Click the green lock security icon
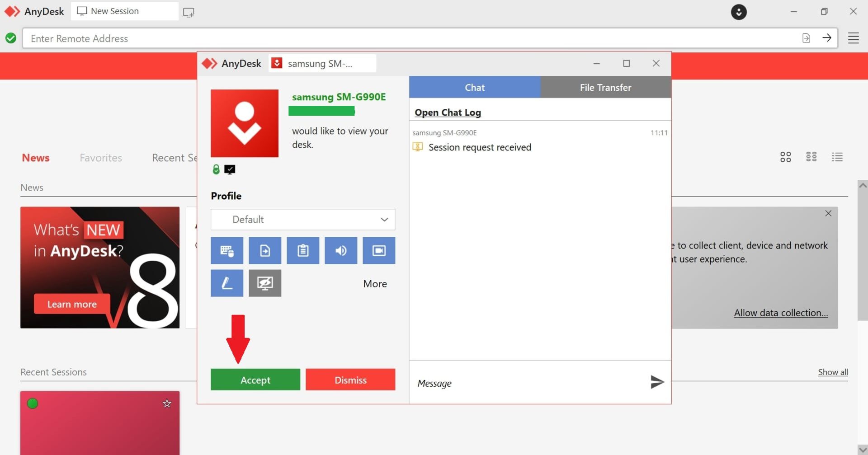Viewport: 868px width, 455px height. pyautogui.click(x=216, y=169)
